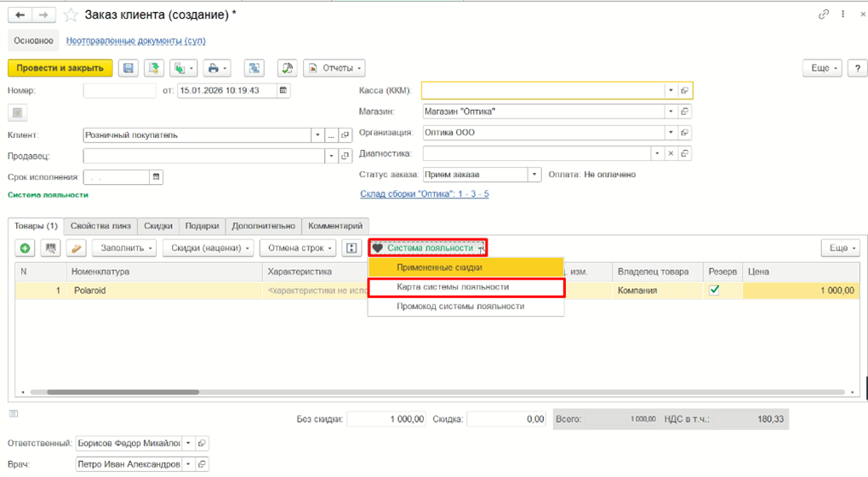Viewport: 868px width, 477px height.
Task: Click the create-based-on document icon
Action: pyautogui.click(x=183, y=68)
